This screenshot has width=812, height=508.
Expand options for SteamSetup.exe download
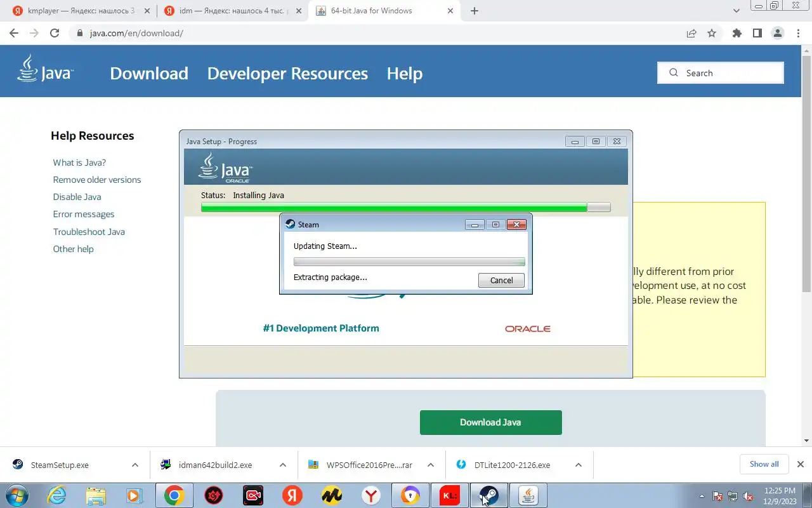[x=135, y=465]
